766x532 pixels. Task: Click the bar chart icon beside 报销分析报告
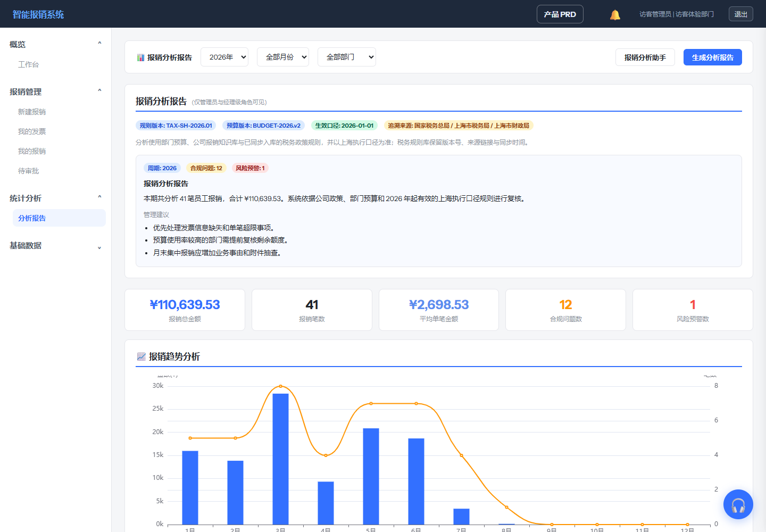(140, 57)
